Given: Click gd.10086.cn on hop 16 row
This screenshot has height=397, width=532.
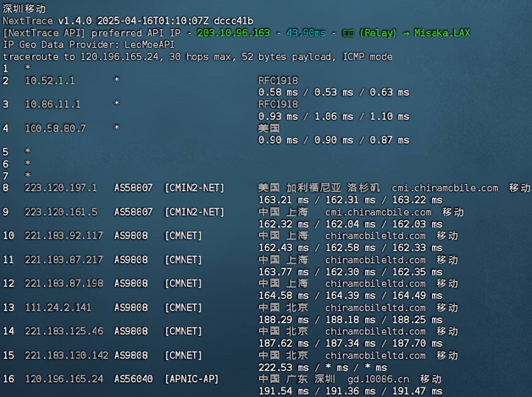Looking at the screenshot, I should [x=378, y=379].
